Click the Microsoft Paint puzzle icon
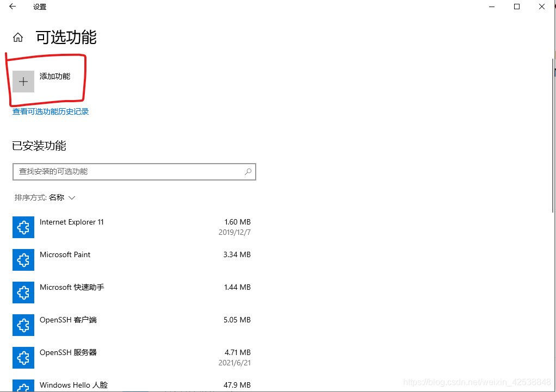 pyautogui.click(x=23, y=260)
